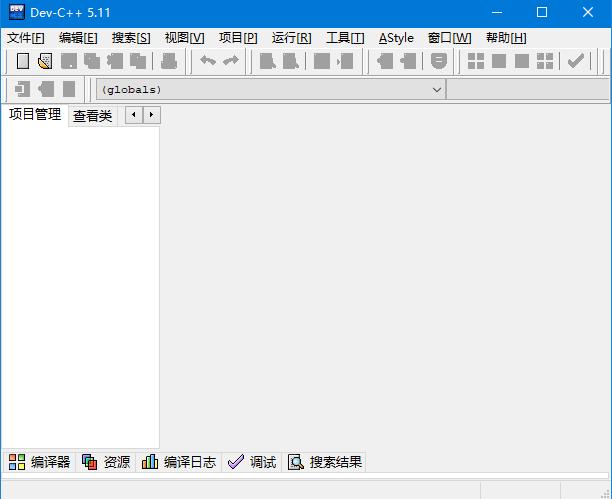This screenshot has height=499, width=612.
Task: Maximize the Dev-C++ window
Action: coord(542,12)
